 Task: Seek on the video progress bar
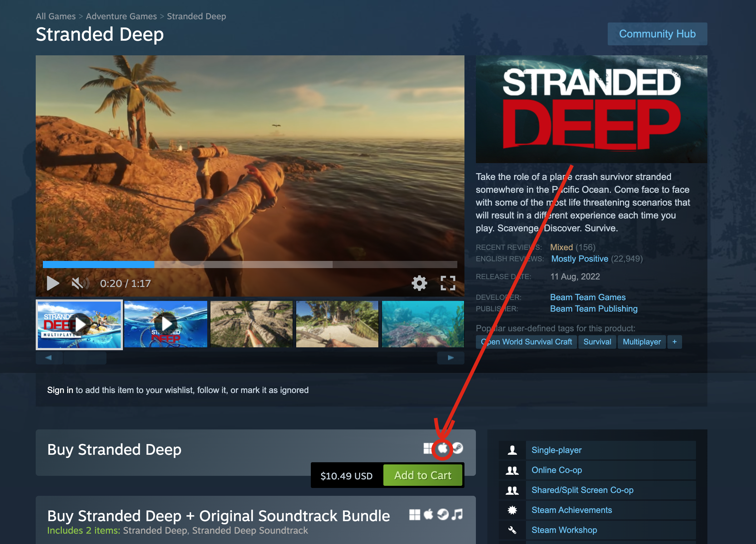click(x=250, y=265)
